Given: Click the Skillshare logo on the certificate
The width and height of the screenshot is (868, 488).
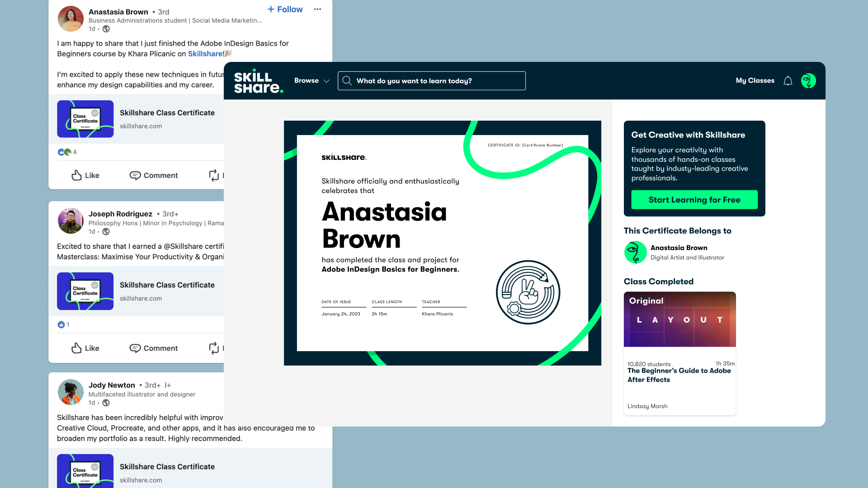Looking at the screenshot, I should coord(344,157).
